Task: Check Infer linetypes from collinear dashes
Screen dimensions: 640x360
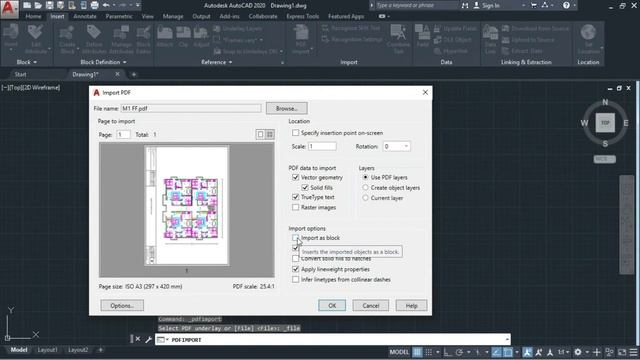Action: pos(296,279)
